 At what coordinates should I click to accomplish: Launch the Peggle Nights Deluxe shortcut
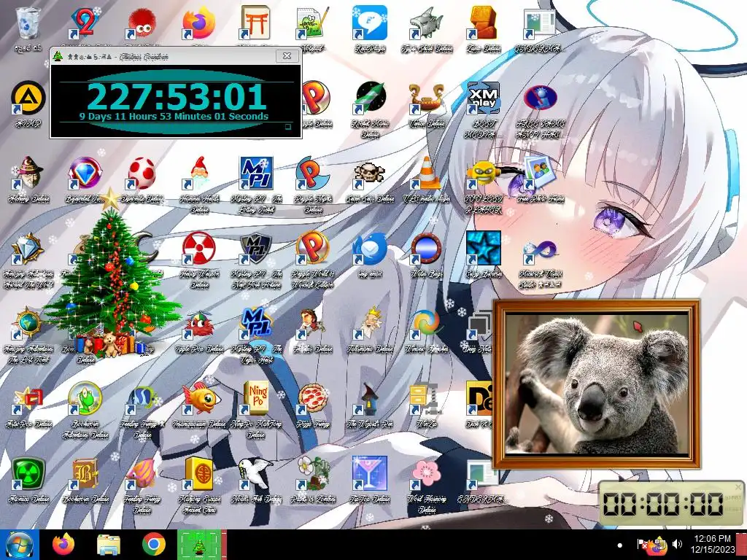point(312,174)
